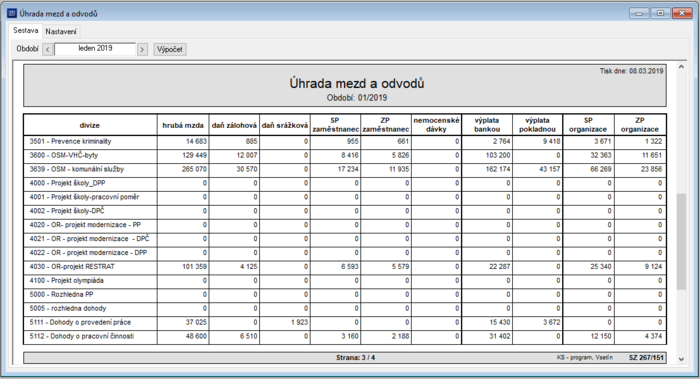
Task: Click hrubá mzda value 101 359
Action: tap(194, 267)
